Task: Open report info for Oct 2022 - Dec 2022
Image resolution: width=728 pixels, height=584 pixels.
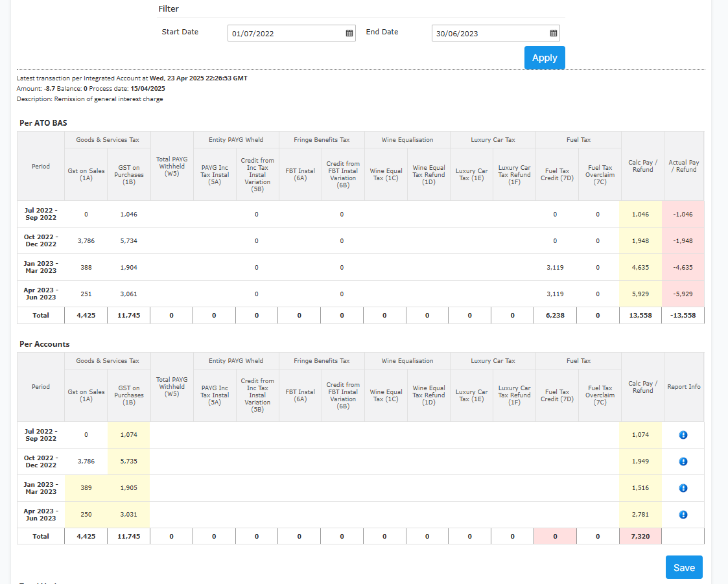Action: [683, 461]
